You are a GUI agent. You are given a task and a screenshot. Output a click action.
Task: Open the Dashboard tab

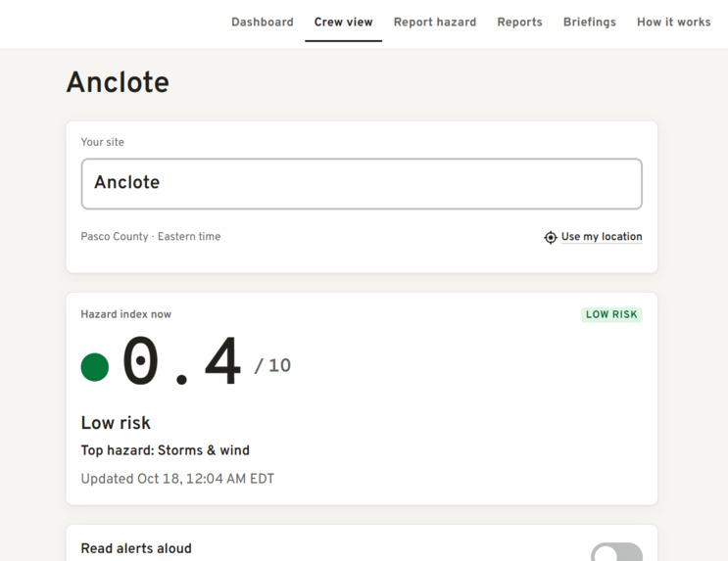(x=263, y=22)
